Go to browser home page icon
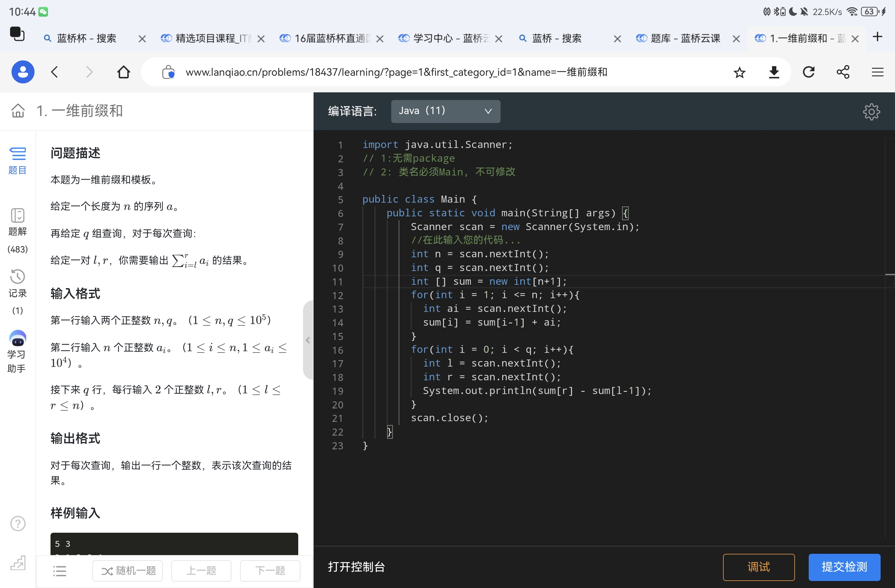Screen dimensions: 895x588 click(123, 72)
